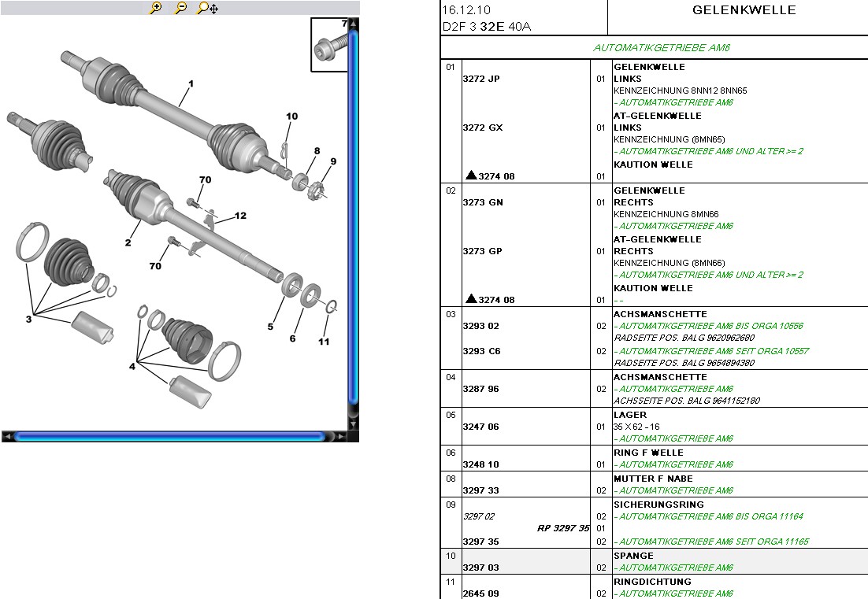Select replacement part RP 3297 35
Viewport: 868px width, 599px height.
[x=563, y=528]
